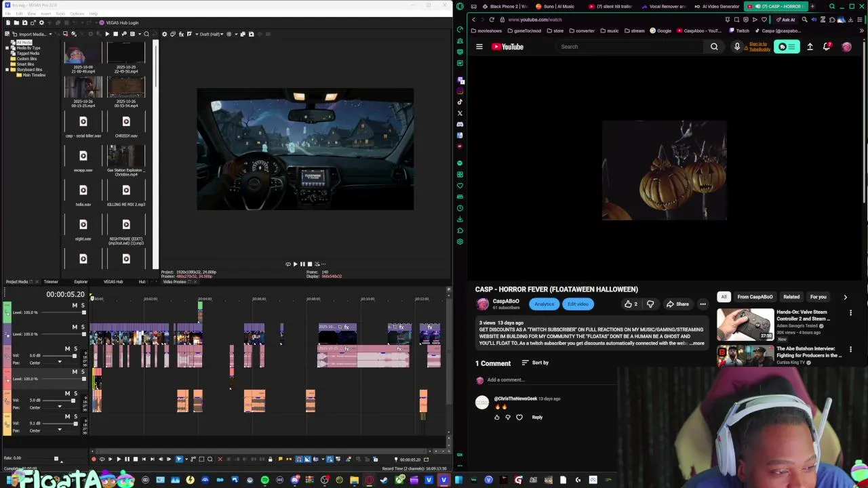This screenshot has height=488, width=868.
Task: Stop preview in Project Media toolbar
Action: 115,34
